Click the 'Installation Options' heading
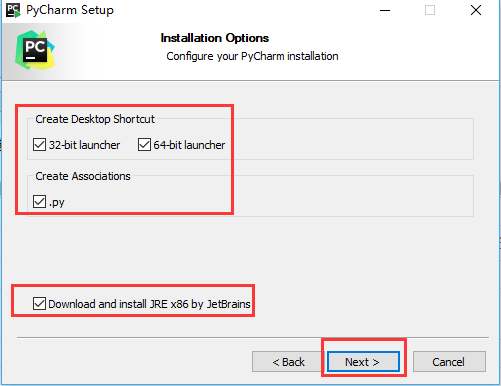 pos(215,38)
